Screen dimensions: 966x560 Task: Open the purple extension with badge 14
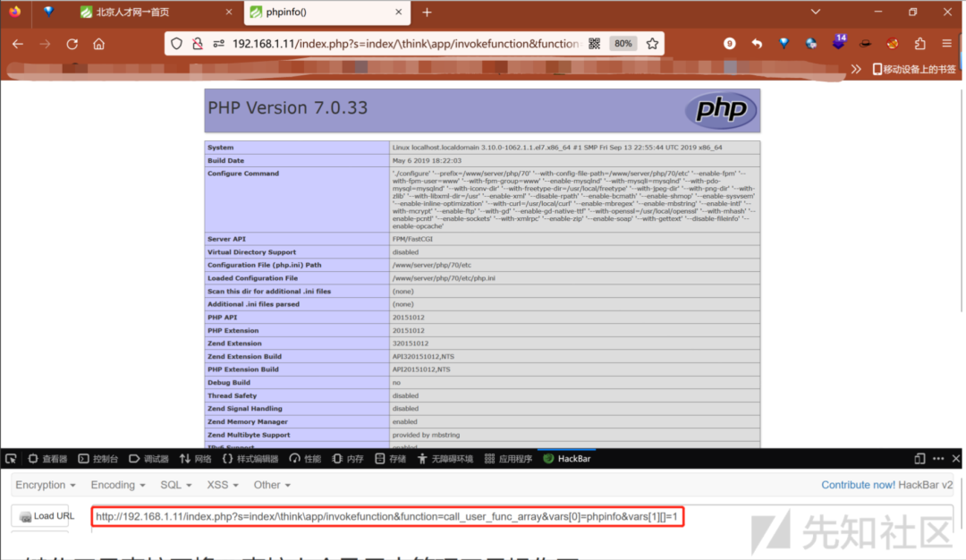pyautogui.click(x=838, y=43)
